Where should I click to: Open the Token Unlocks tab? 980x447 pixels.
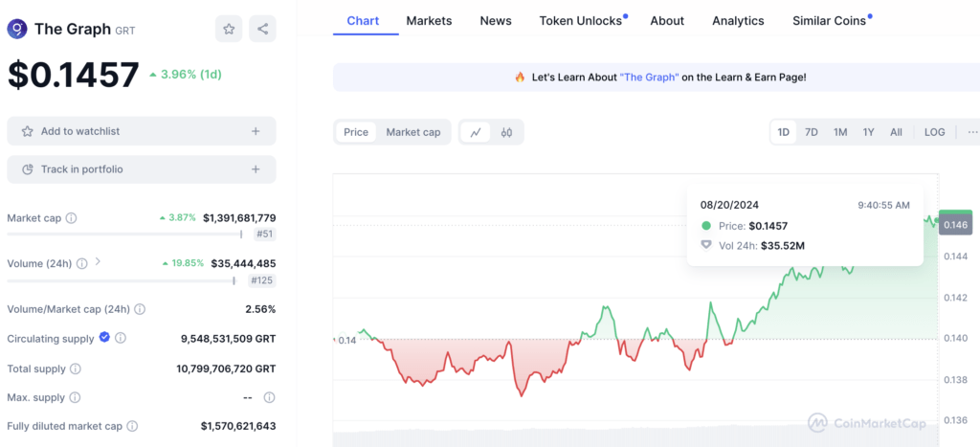[581, 21]
